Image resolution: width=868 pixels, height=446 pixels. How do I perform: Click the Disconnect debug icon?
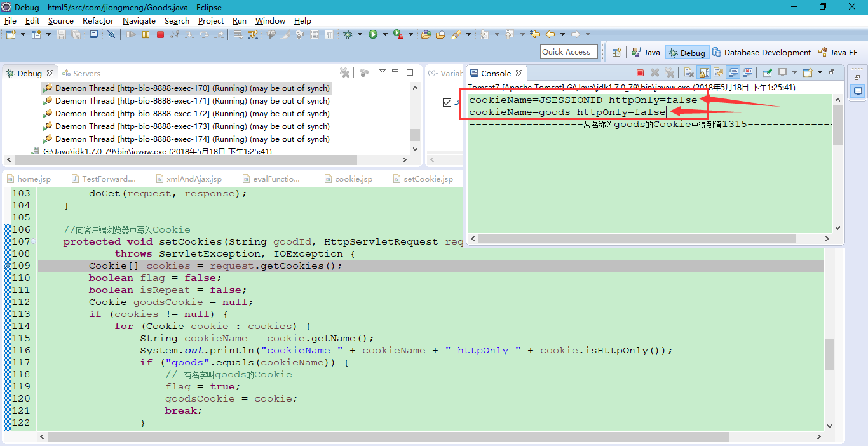[x=174, y=34]
